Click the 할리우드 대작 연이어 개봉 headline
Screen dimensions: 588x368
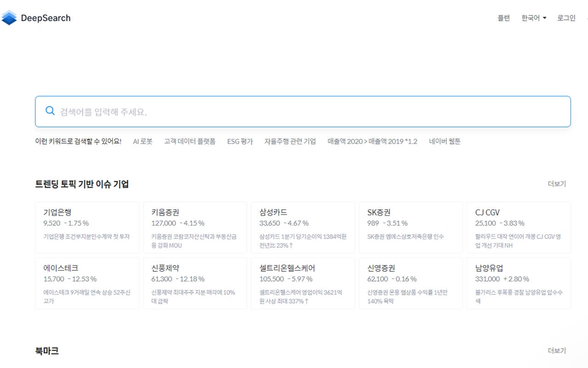point(518,241)
